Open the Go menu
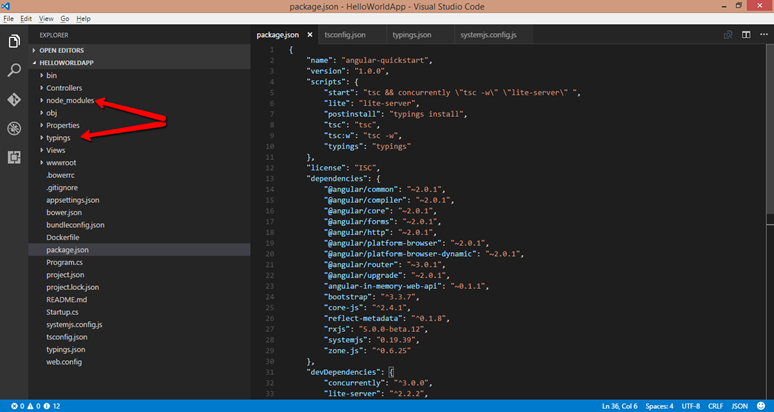This screenshot has height=412, width=774. [x=65, y=19]
